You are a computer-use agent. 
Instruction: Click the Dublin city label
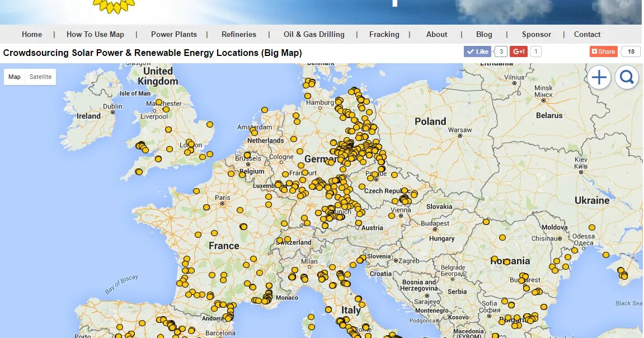[x=112, y=106]
